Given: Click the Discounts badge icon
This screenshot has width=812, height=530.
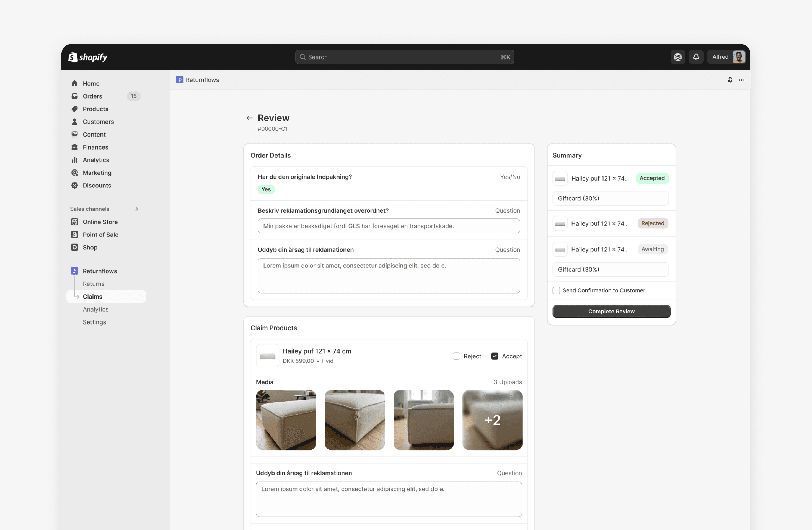Looking at the screenshot, I should point(75,185).
